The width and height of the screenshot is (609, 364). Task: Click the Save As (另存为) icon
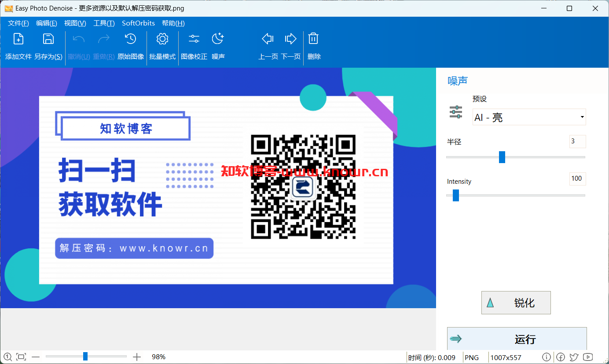48,39
